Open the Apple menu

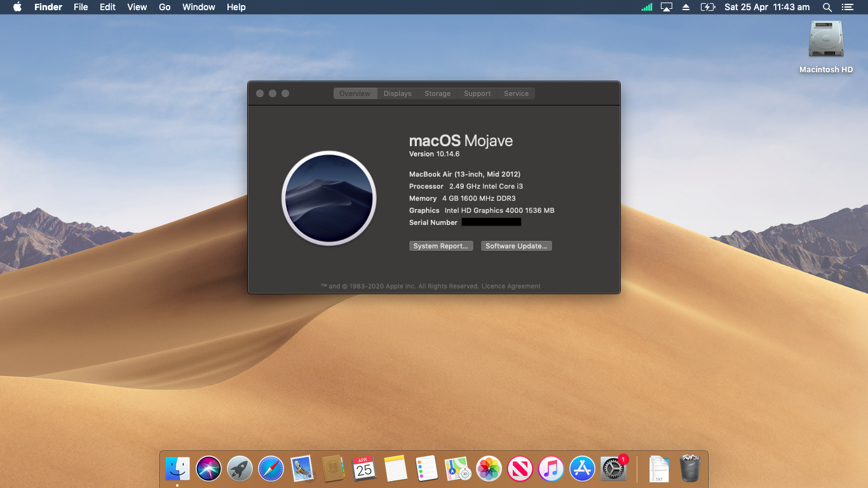click(x=17, y=7)
